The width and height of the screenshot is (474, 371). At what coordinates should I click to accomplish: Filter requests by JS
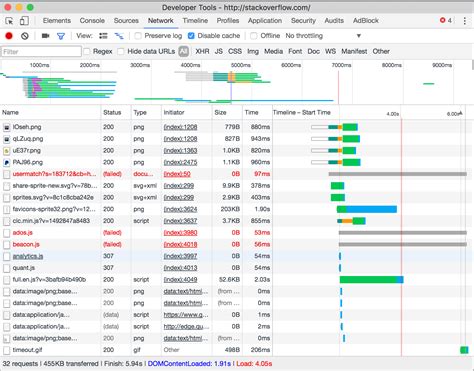219,51
